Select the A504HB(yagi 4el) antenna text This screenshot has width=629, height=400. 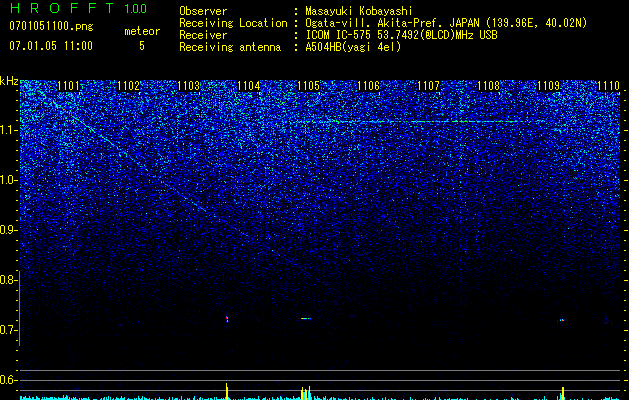click(353, 47)
